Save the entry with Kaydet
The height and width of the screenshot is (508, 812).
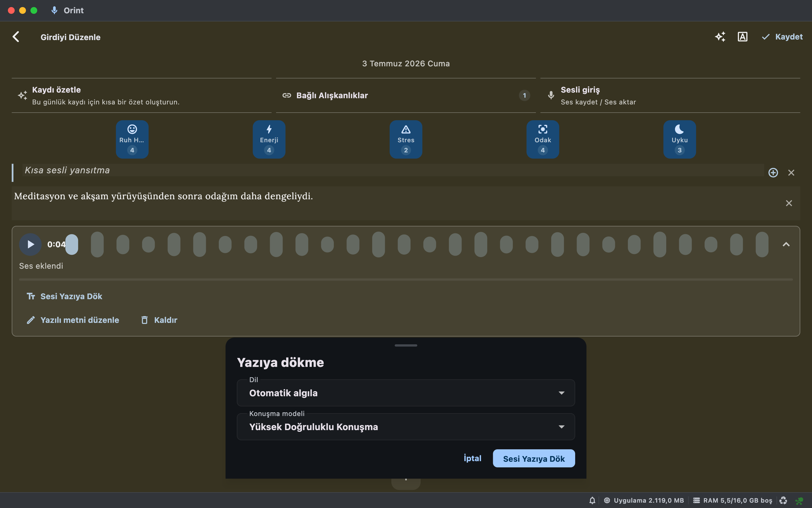(782, 37)
